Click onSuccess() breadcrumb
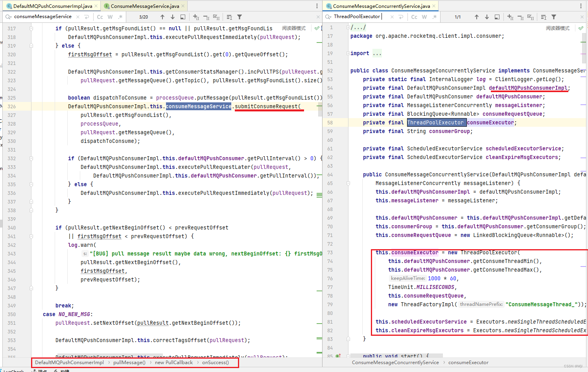 tap(216, 363)
